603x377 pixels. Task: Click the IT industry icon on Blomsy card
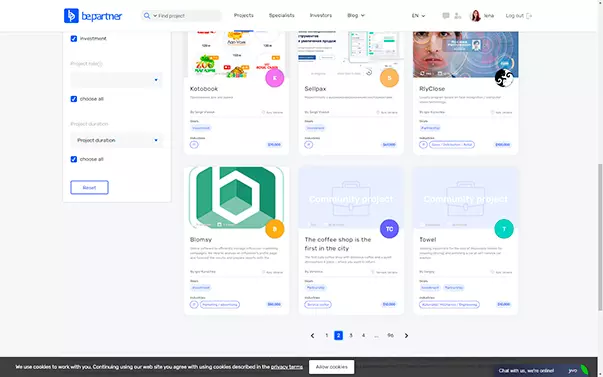[194, 304]
